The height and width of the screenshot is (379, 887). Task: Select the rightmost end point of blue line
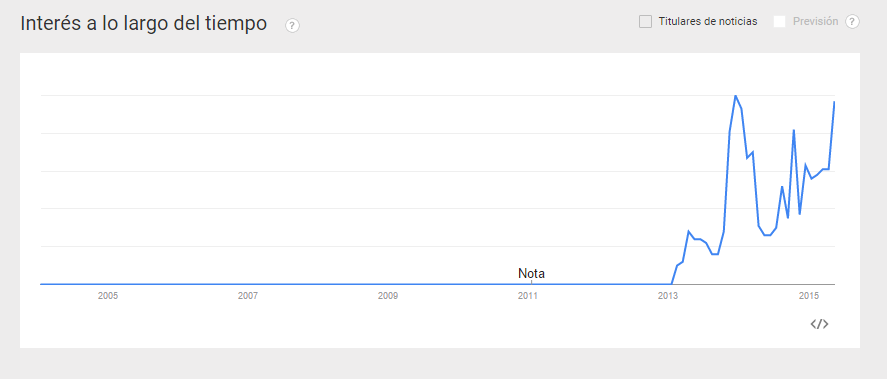tap(834, 102)
